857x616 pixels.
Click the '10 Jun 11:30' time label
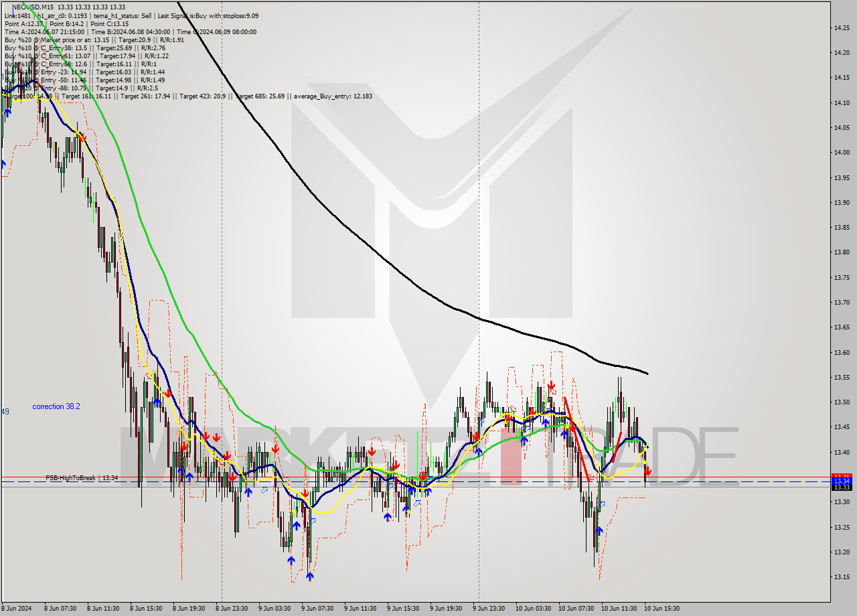[x=619, y=609]
